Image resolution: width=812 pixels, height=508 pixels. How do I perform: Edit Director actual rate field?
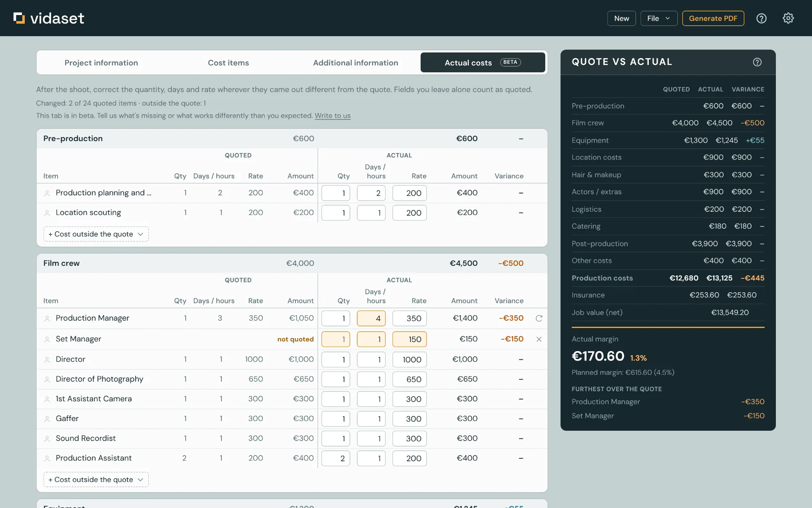(x=409, y=359)
